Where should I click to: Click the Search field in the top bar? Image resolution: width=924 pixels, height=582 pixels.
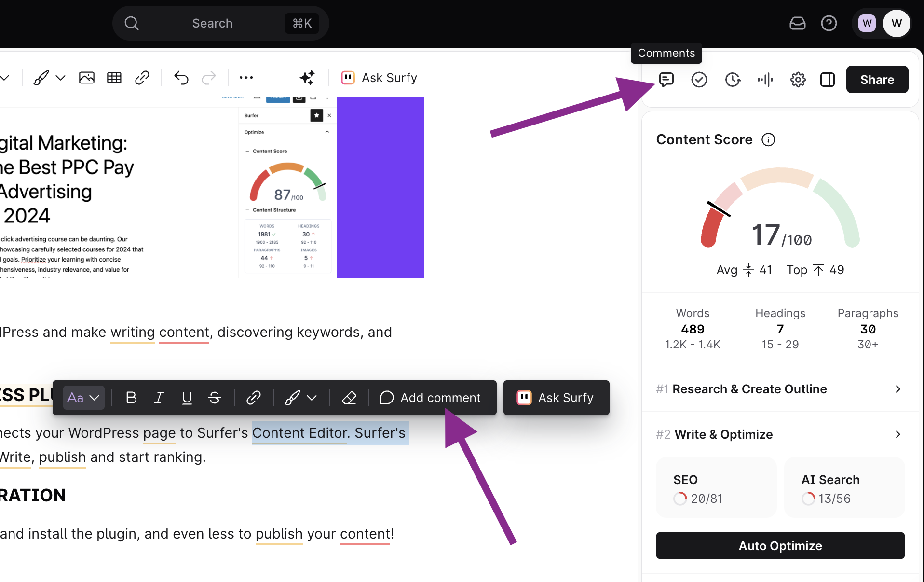click(x=221, y=23)
